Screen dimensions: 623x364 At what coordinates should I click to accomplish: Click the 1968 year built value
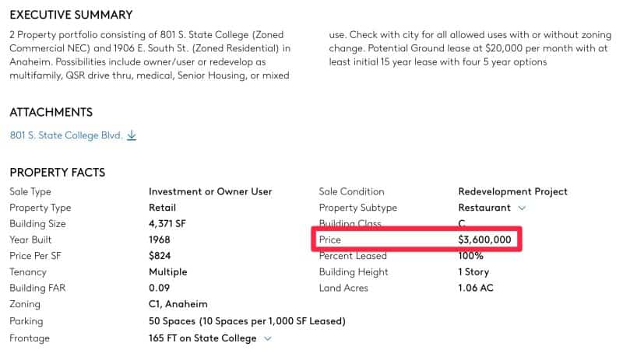[x=160, y=240]
